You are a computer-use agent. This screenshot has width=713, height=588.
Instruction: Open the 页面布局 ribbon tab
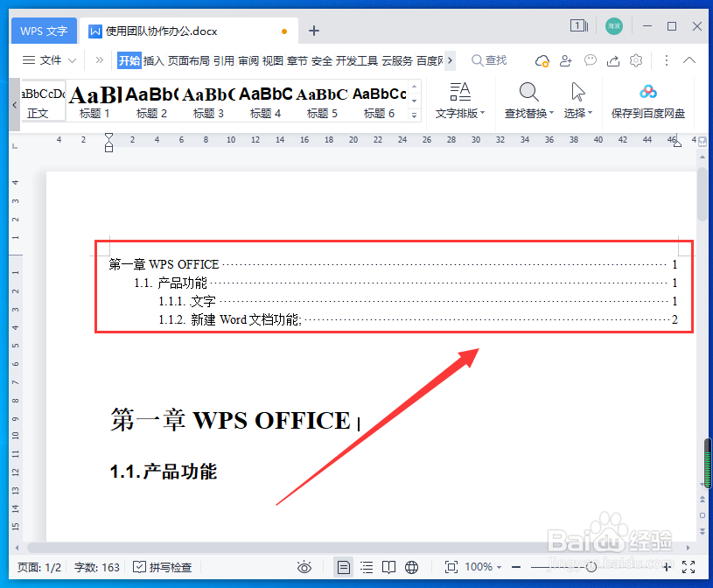tap(189, 60)
